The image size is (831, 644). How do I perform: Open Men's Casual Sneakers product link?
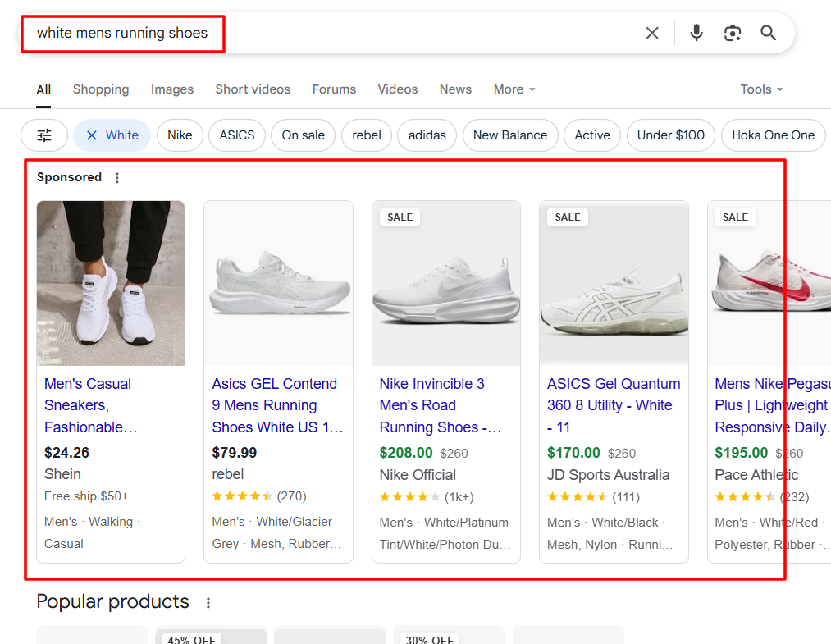(90, 405)
